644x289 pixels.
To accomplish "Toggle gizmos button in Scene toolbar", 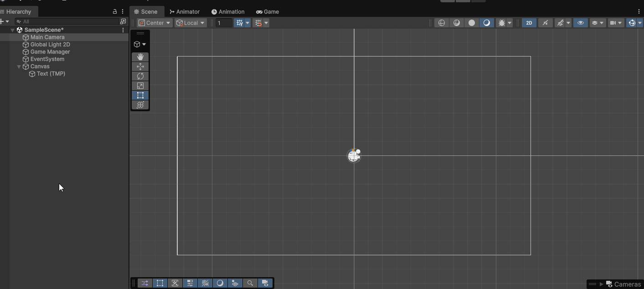I will click(x=632, y=23).
